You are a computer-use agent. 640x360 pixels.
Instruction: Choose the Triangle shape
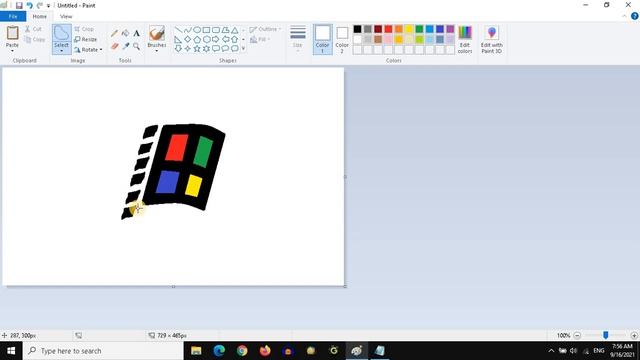[235, 30]
